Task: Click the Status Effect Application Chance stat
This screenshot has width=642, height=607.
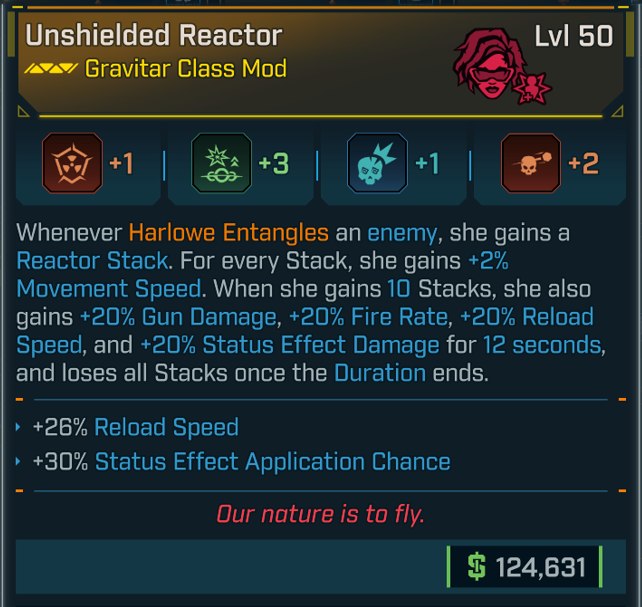Action: (272, 462)
